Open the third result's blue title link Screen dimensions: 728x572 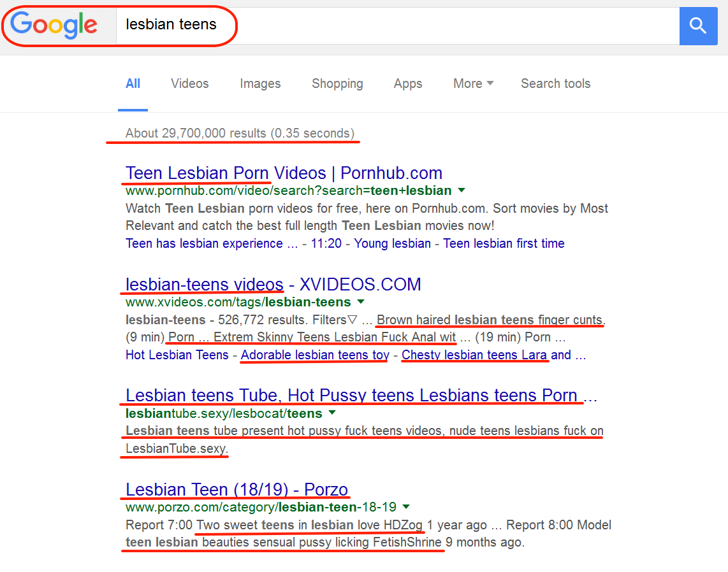(x=361, y=396)
